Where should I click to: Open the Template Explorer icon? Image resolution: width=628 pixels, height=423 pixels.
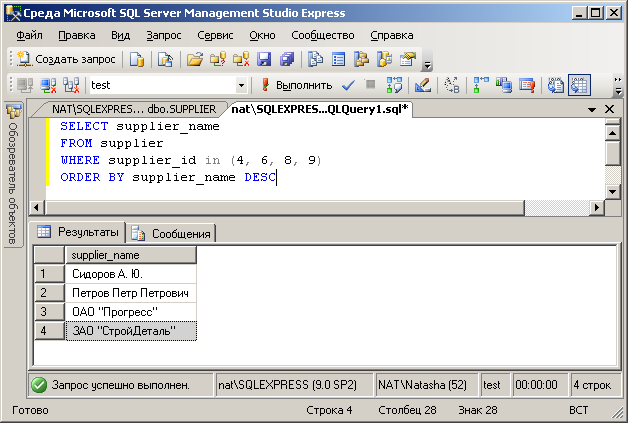[384, 59]
